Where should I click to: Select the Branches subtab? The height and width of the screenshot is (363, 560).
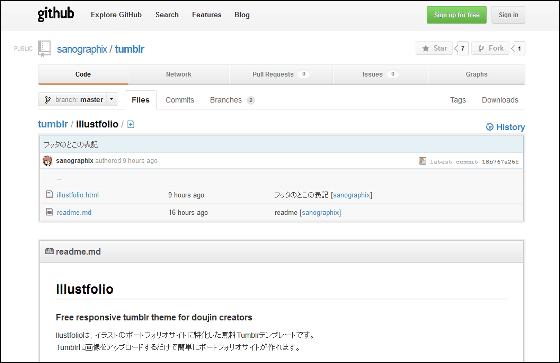[x=232, y=100]
